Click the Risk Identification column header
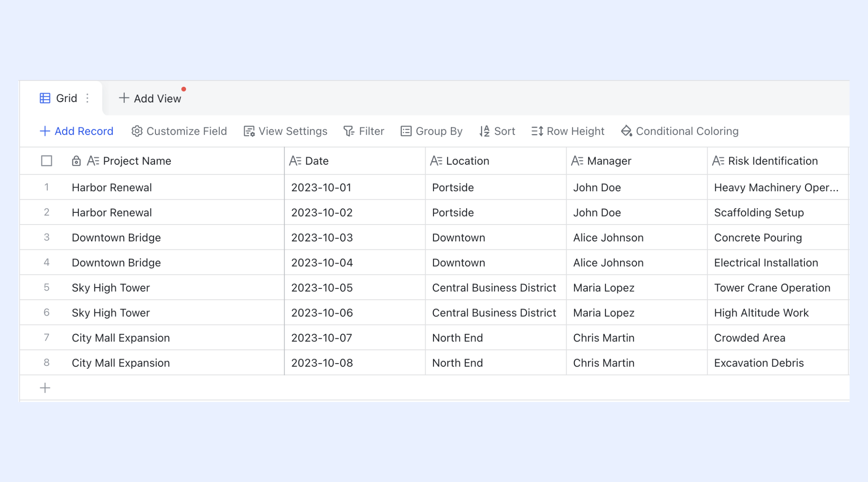Viewport: 868px width, 482px height. point(778,161)
